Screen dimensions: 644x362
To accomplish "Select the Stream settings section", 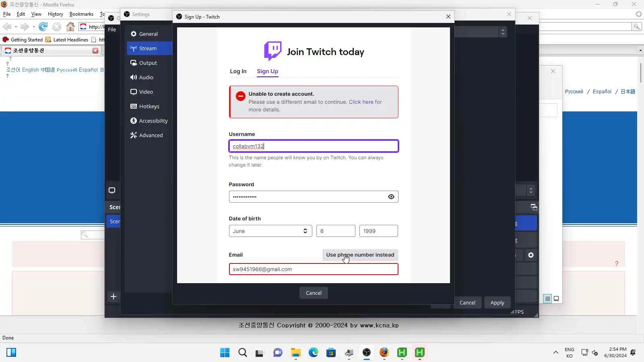I will (149, 48).
